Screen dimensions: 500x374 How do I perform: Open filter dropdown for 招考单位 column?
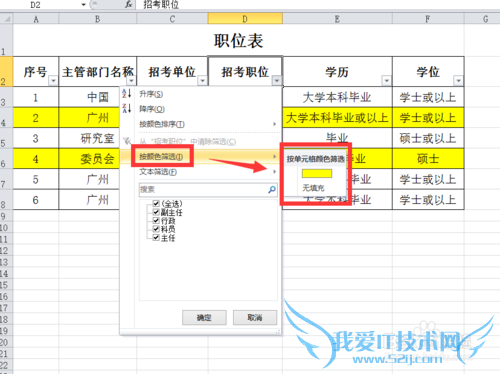pyautogui.click(x=203, y=81)
